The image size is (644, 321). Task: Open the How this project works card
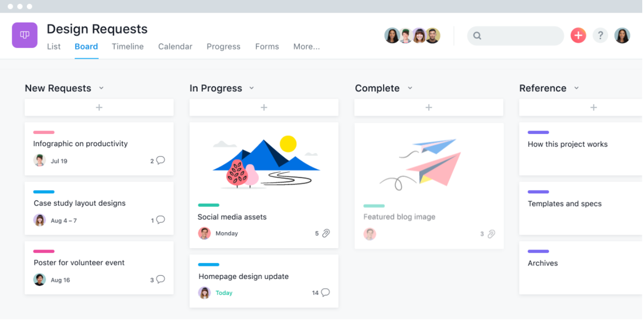[580, 149]
